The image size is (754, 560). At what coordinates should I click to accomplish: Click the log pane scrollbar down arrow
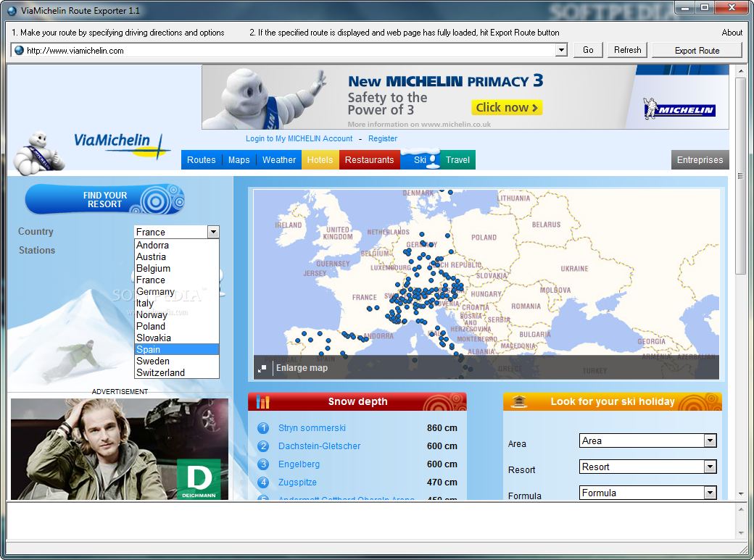point(740,533)
